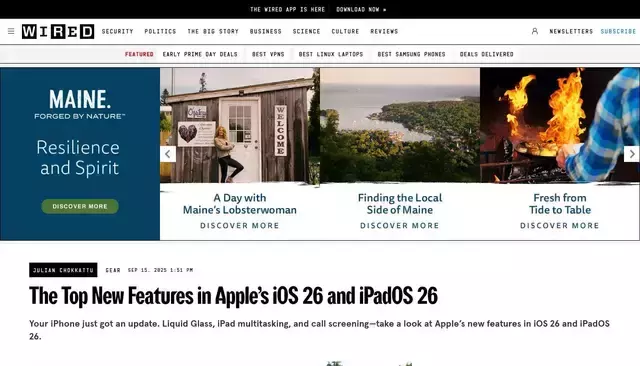
Task: Open Fresh from Tide to Table title
Action: point(560,204)
